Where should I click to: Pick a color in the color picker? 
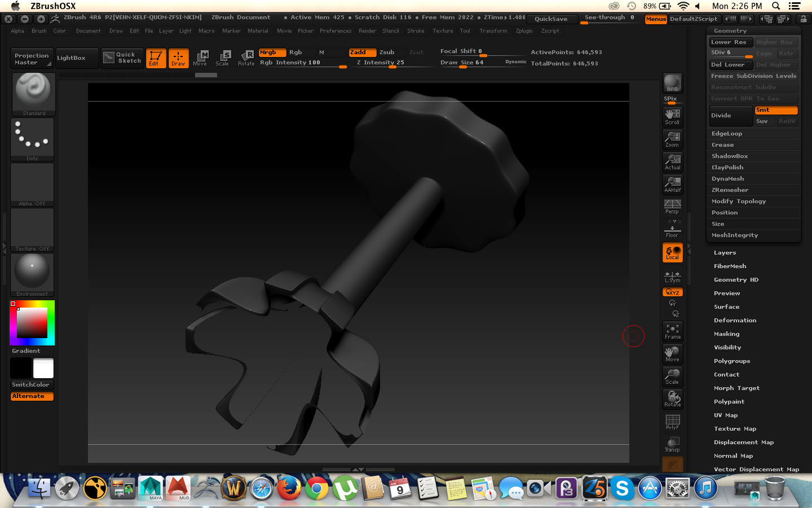click(32, 323)
